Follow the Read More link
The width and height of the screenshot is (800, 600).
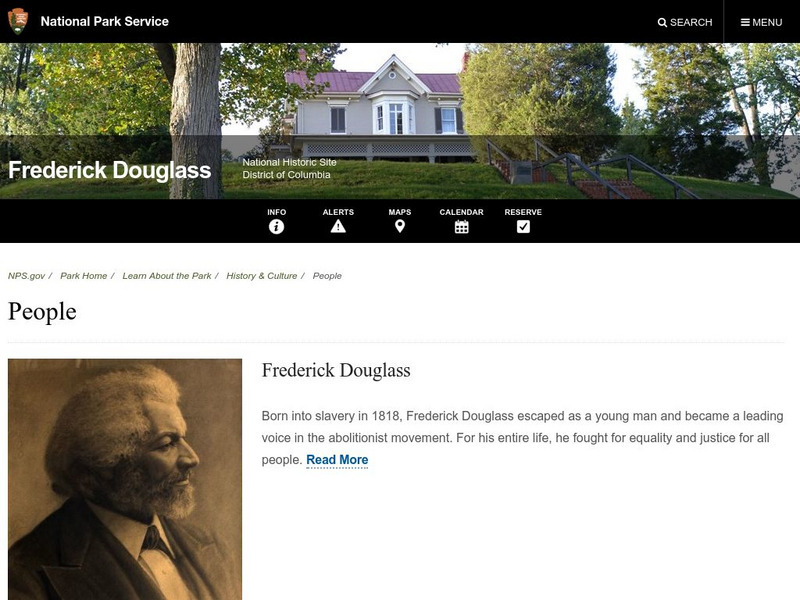(337, 460)
